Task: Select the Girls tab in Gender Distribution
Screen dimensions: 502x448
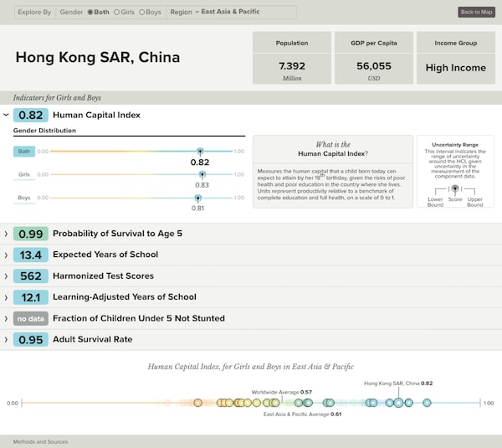Action: (24, 175)
